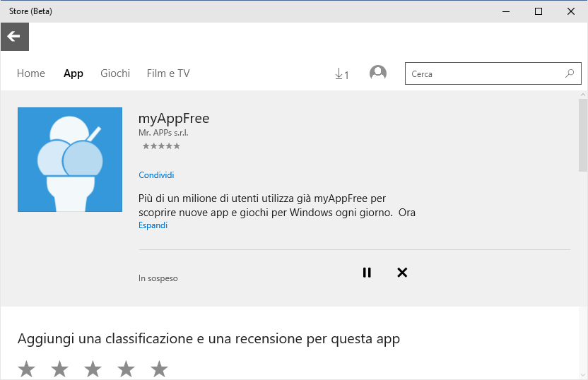
Task: Click the magnifier search icon
Action: tap(570, 73)
